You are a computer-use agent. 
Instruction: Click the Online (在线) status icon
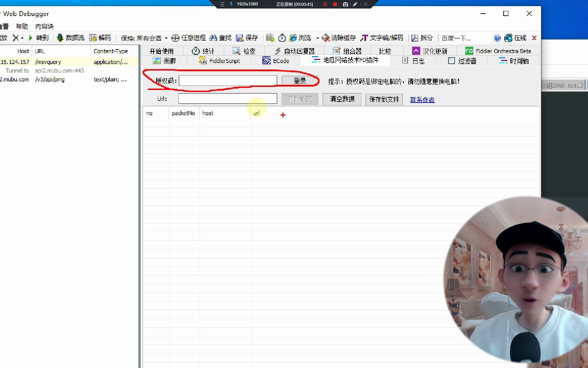[508, 38]
